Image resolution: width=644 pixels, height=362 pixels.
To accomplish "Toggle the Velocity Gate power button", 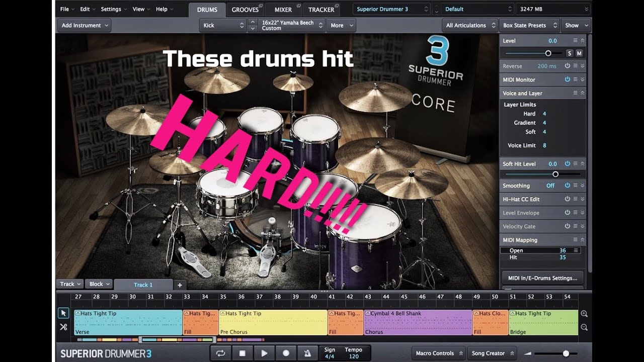I will [568, 226].
